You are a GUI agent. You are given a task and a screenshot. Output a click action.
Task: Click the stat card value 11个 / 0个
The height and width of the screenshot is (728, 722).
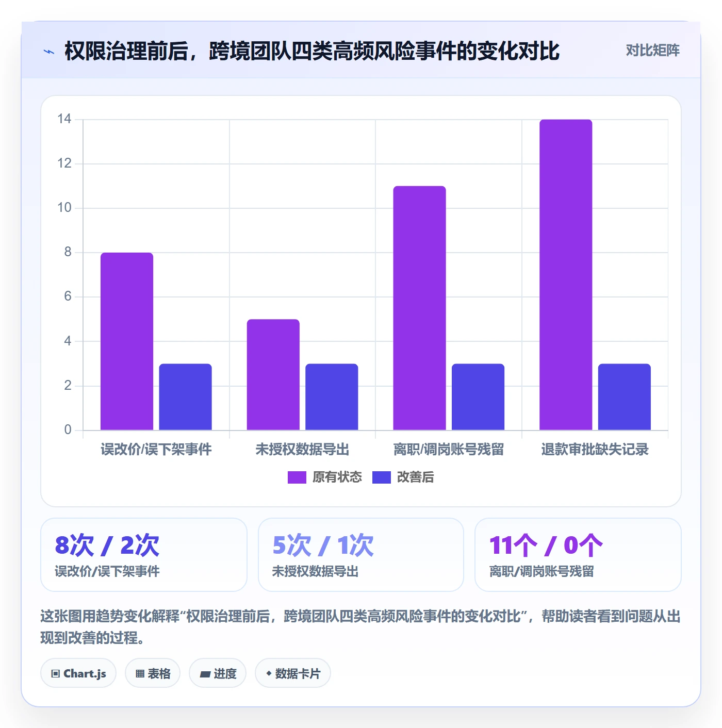tap(546, 545)
